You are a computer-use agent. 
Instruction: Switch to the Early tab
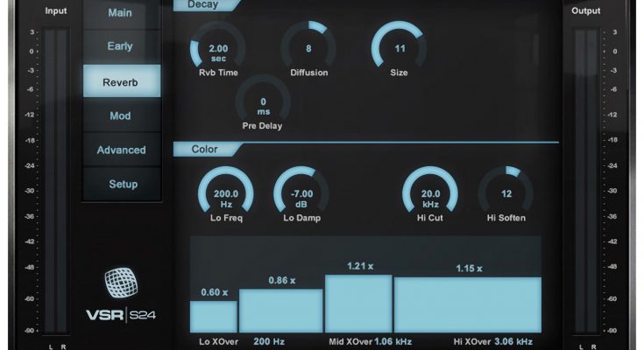[122, 46]
